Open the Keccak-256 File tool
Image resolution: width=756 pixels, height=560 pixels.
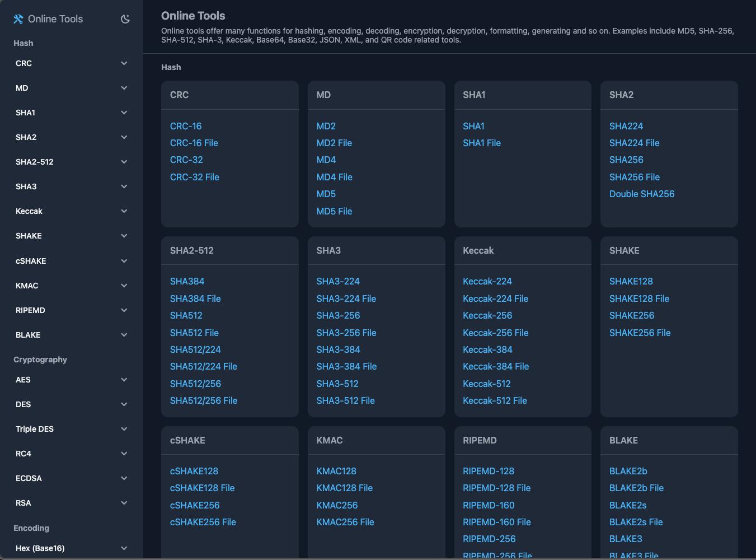click(x=496, y=333)
